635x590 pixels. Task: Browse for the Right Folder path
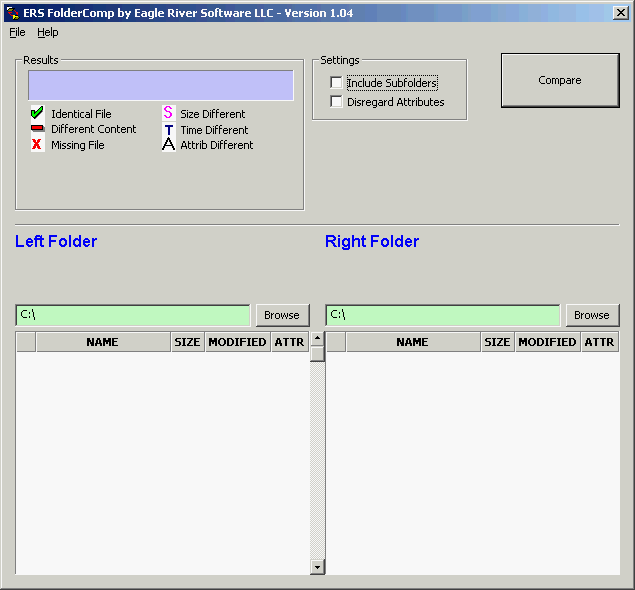(x=592, y=315)
